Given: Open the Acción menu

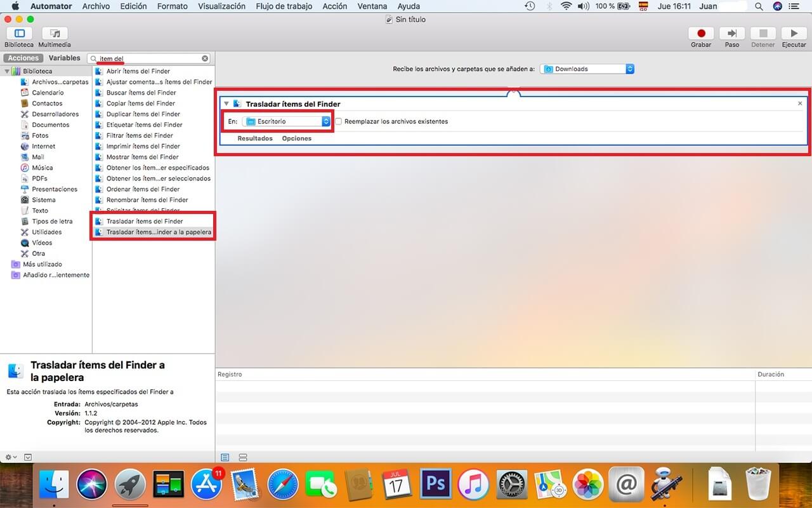Looking at the screenshot, I should click(335, 6).
